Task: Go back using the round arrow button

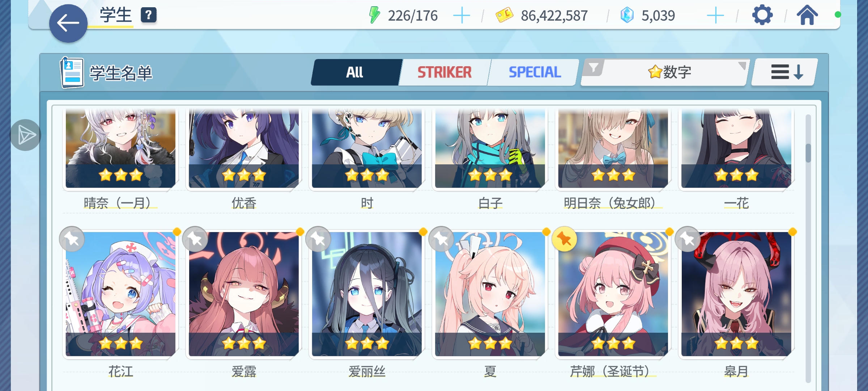Action: 68,24
